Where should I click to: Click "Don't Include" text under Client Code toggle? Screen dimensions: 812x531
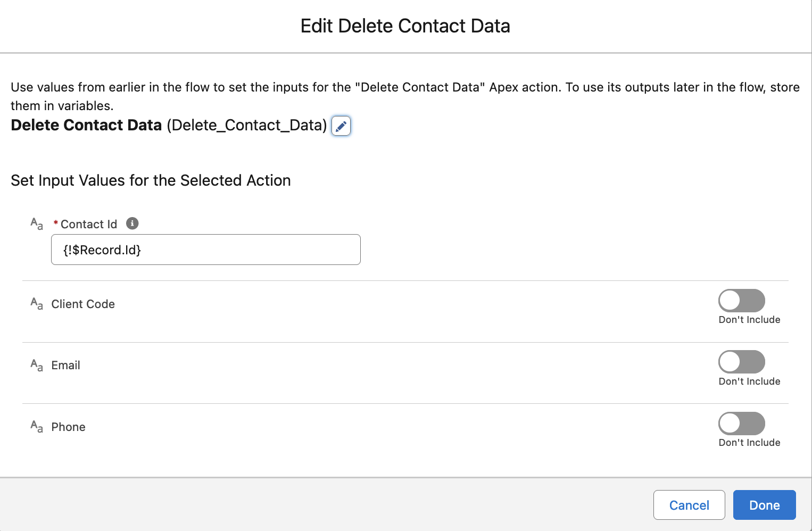[x=749, y=320]
